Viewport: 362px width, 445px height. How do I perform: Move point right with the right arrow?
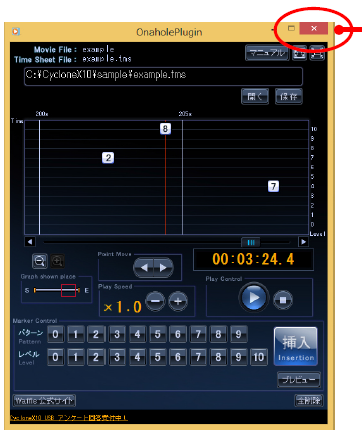[x=163, y=267]
